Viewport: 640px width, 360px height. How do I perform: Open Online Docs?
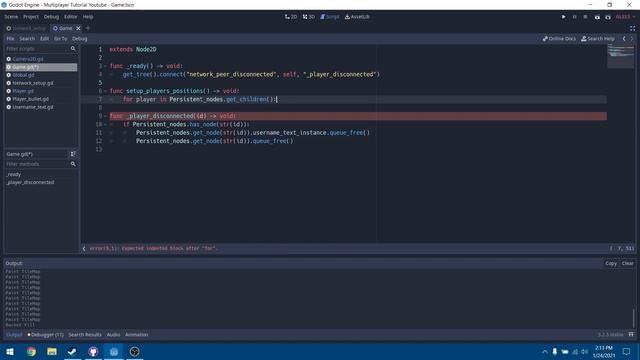[x=559, y=38]
